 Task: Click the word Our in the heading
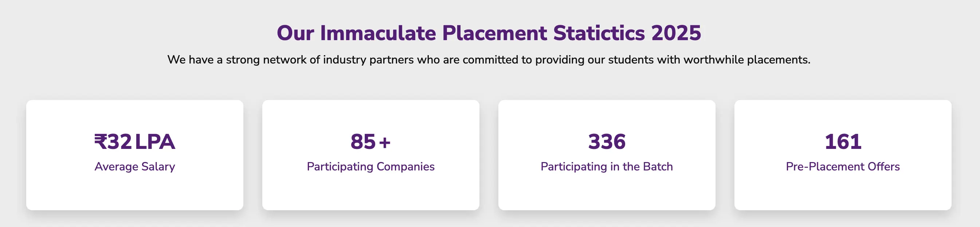click(x=295, y=33)
